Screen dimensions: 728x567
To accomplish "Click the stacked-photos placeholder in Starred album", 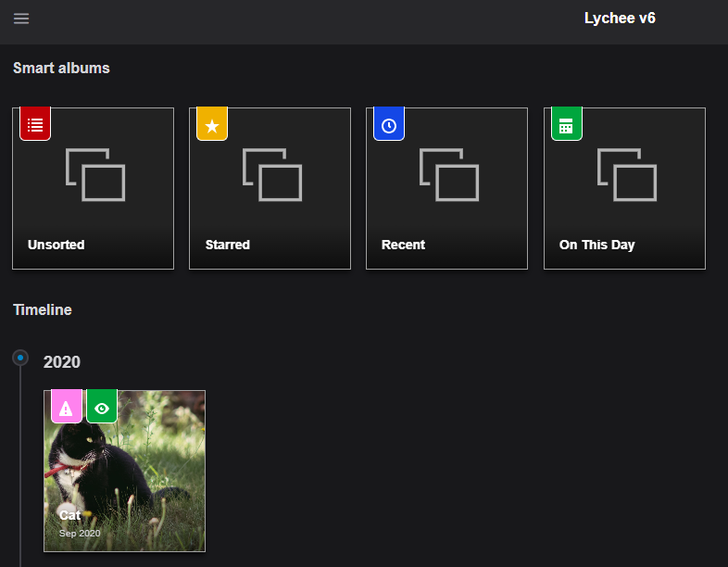I will [x=271, y=174].
